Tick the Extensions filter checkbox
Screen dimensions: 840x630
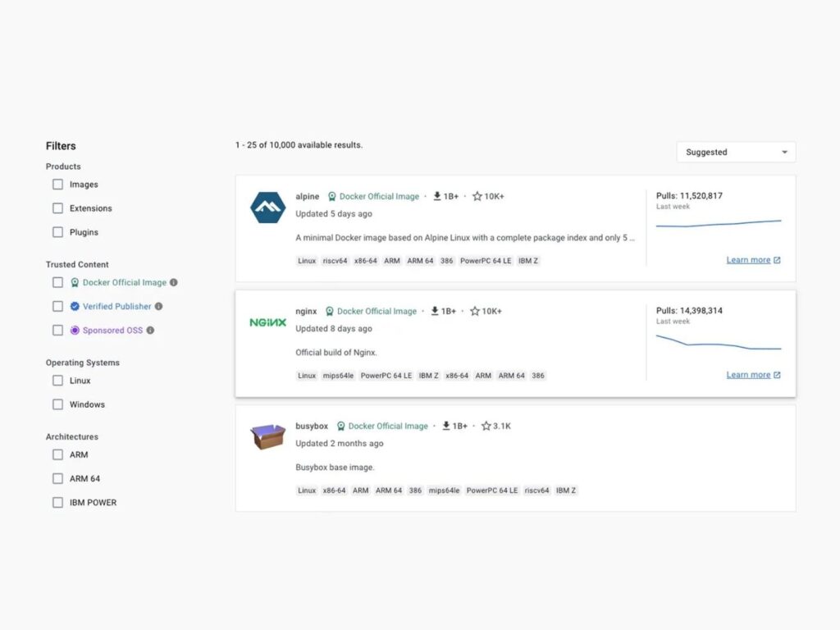tap(58, 208)
